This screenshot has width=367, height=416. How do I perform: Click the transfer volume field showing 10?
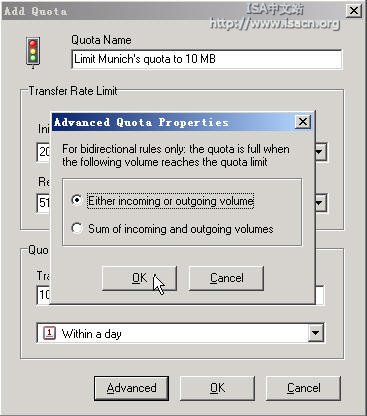point(44,295)
